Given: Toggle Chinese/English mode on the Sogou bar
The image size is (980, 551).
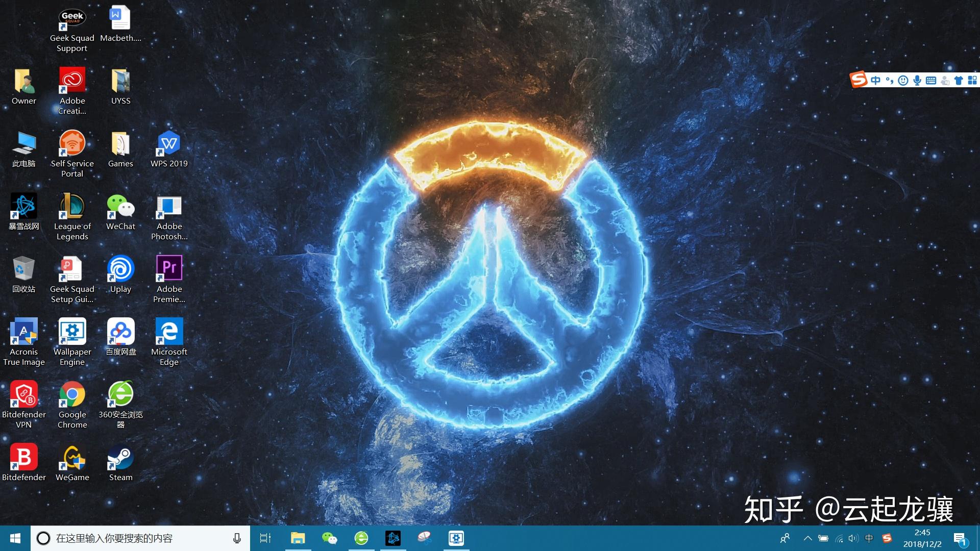Looking at the screenshot, I should tap(875, 81).
